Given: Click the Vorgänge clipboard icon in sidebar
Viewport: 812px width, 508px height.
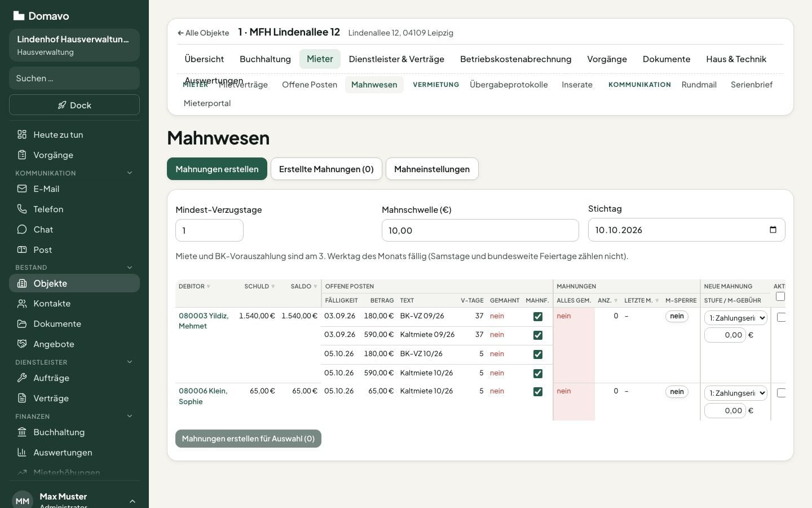Looking at the screenshot, I should [22, 155].
